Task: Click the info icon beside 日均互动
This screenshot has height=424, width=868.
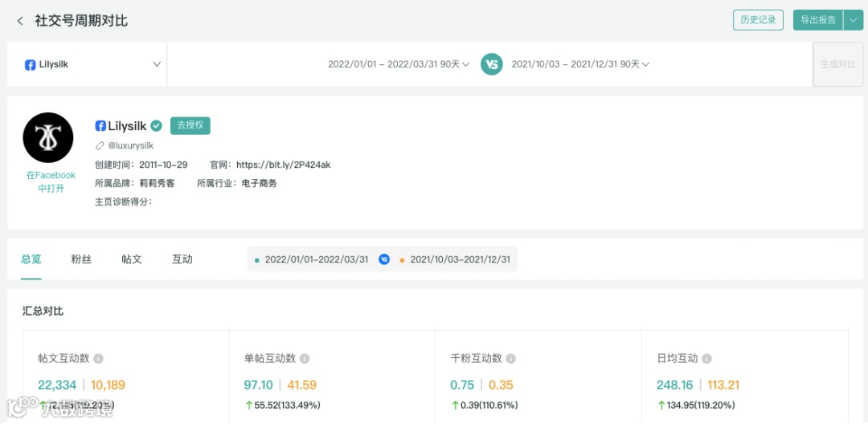Action: click(x=706, y=359)
